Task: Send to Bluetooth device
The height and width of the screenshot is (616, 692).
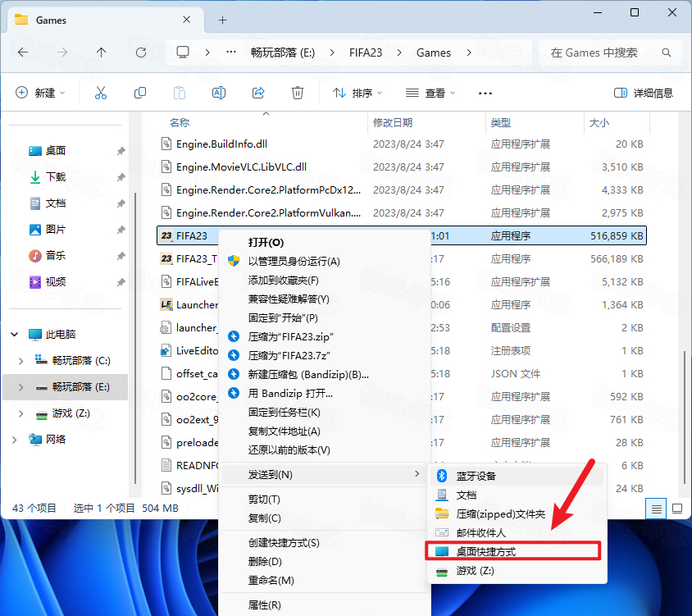Action: pyautogui.click(x=517, y=476)
